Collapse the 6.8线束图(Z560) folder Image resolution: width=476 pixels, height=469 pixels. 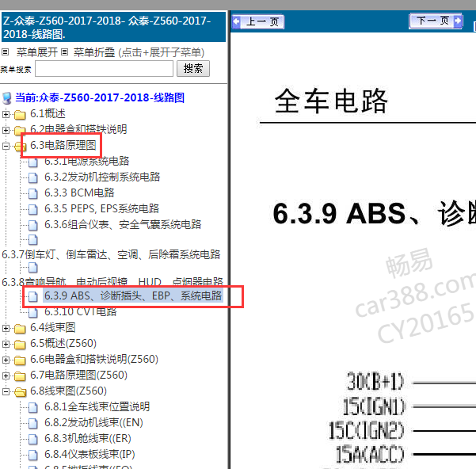tap(6, 391)
